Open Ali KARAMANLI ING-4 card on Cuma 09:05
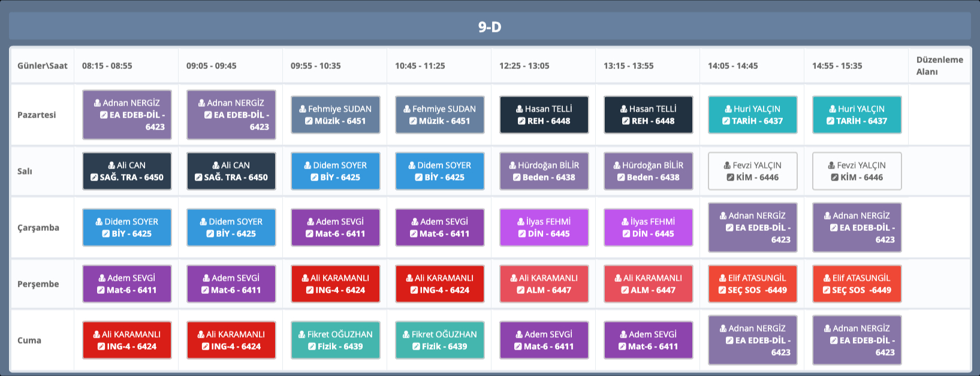 tap(231, 340)
